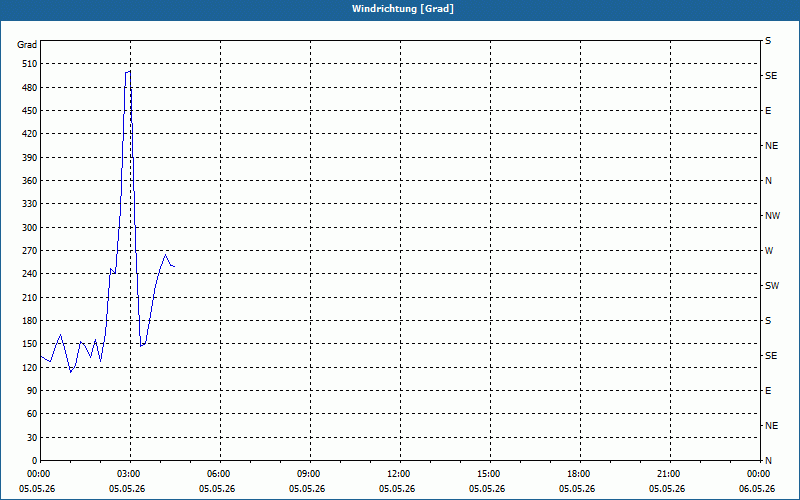This screenshot has height=500, width=800.
Task: Click the NW compass direction label
Action: point(772,216)
